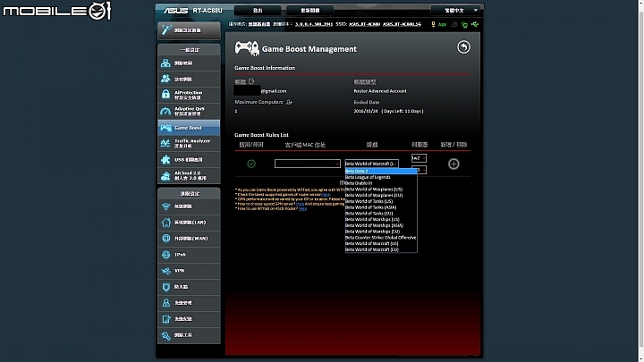This screenshot has height=362, width=644.
Task: Toggle the green enable checkmark in rules row
Action: point(251,164)
